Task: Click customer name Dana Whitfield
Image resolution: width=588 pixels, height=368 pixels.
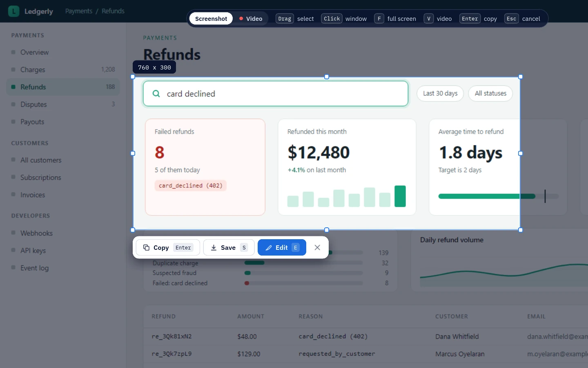Action: [457, 337]
